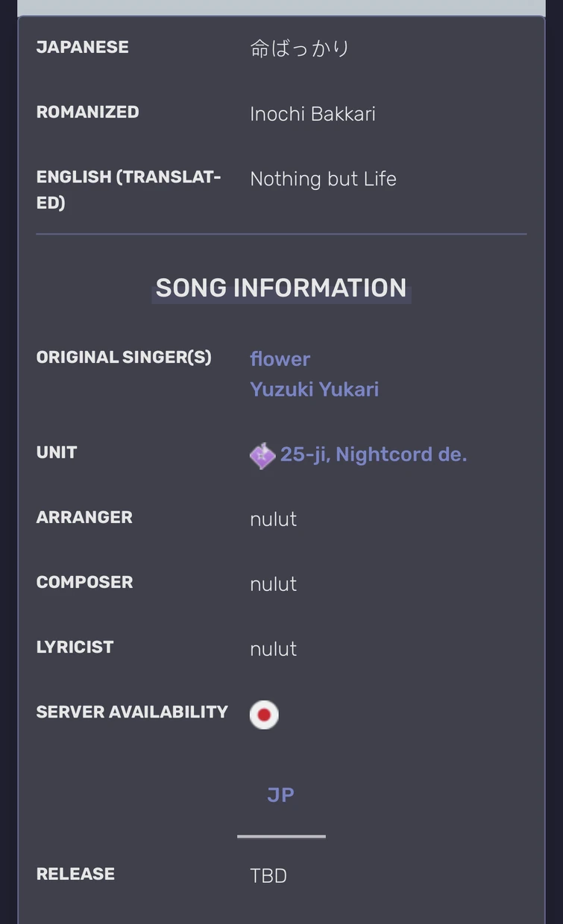Click the English (Translated) row label
Screen dimensions: 563x924
pos(128,189)
